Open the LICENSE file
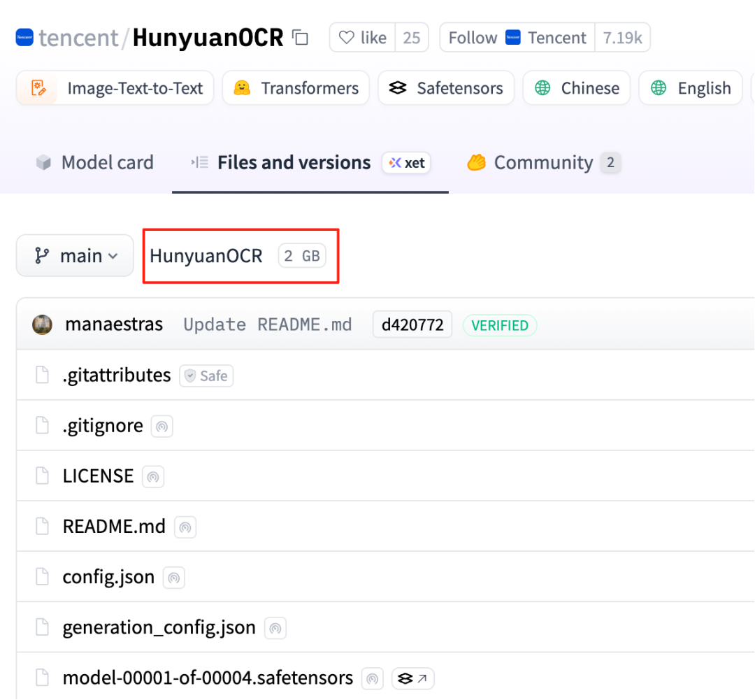Image resolution: width=755 pixels, height=700 pixels. 98,476
